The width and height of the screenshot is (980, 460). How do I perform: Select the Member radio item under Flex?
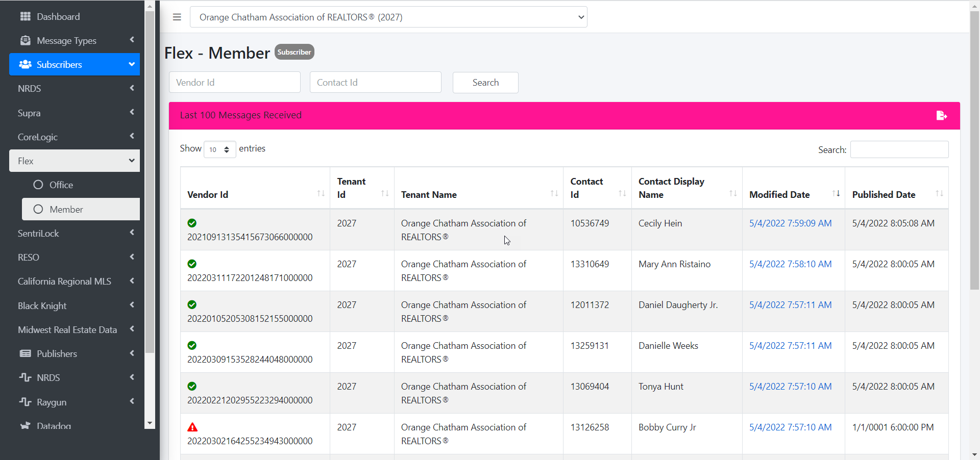click(38, 209)
